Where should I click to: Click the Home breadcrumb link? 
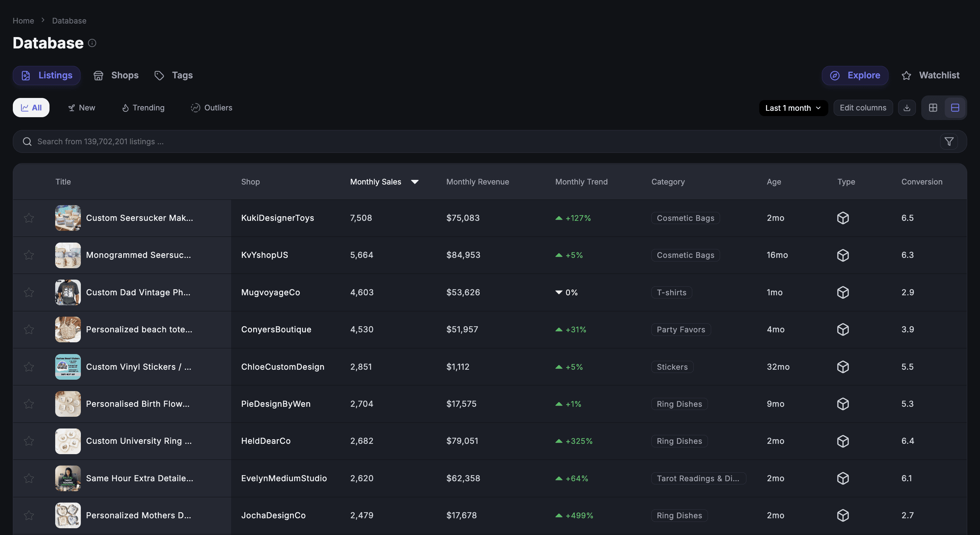click(23, 21)
